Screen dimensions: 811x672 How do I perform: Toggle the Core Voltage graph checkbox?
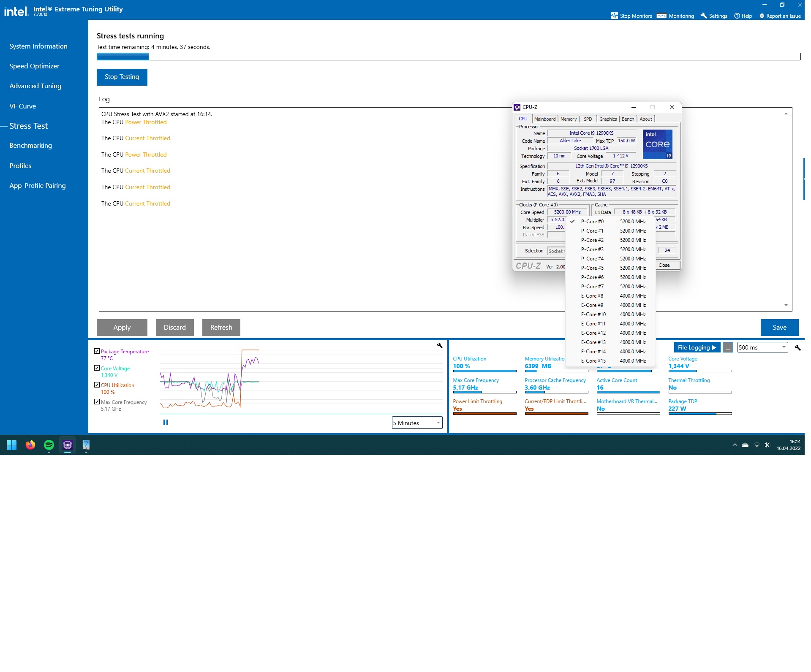[x=97, y=368]
